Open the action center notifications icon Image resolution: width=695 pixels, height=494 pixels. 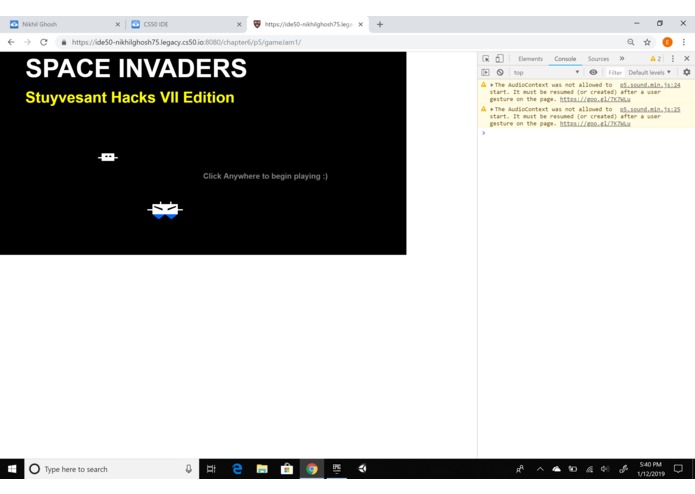(678, 469)
